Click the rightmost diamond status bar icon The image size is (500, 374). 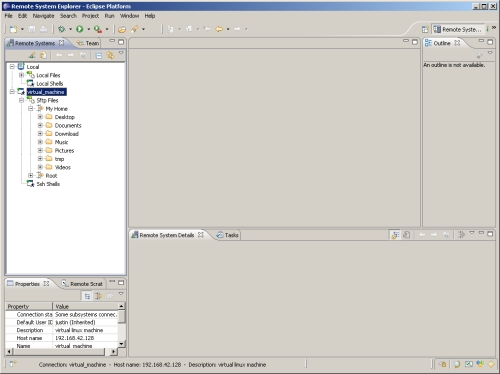(491, 364)
